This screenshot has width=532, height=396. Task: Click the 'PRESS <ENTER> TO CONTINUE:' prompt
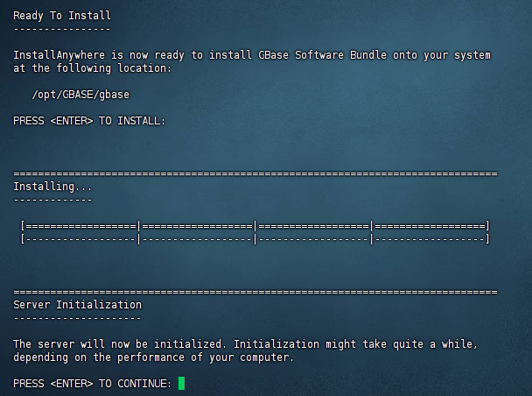click(x=92, y=384)
